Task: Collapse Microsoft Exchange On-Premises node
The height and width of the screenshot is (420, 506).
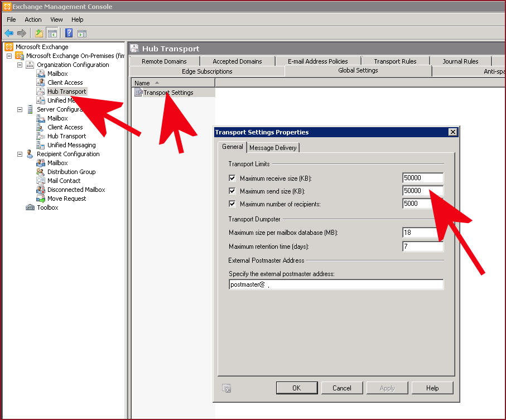Action: click(9, 56)
